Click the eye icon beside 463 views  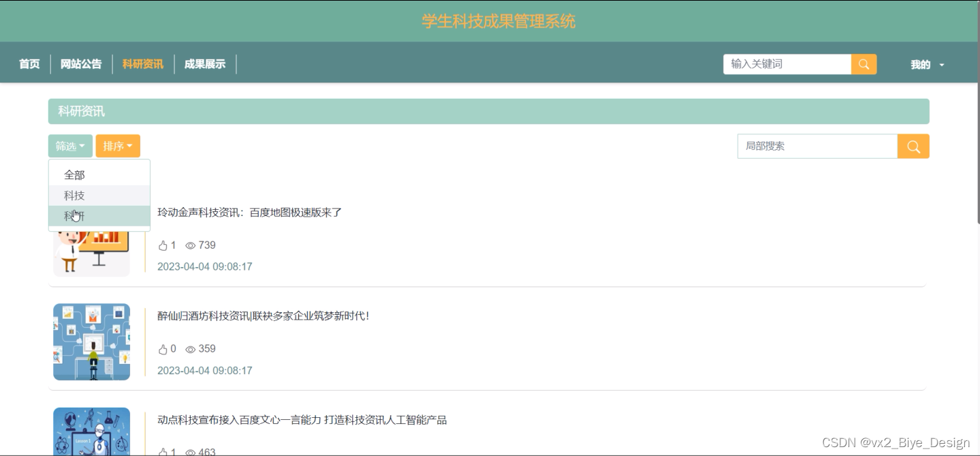pyautogui.click(x=191, y=452)
